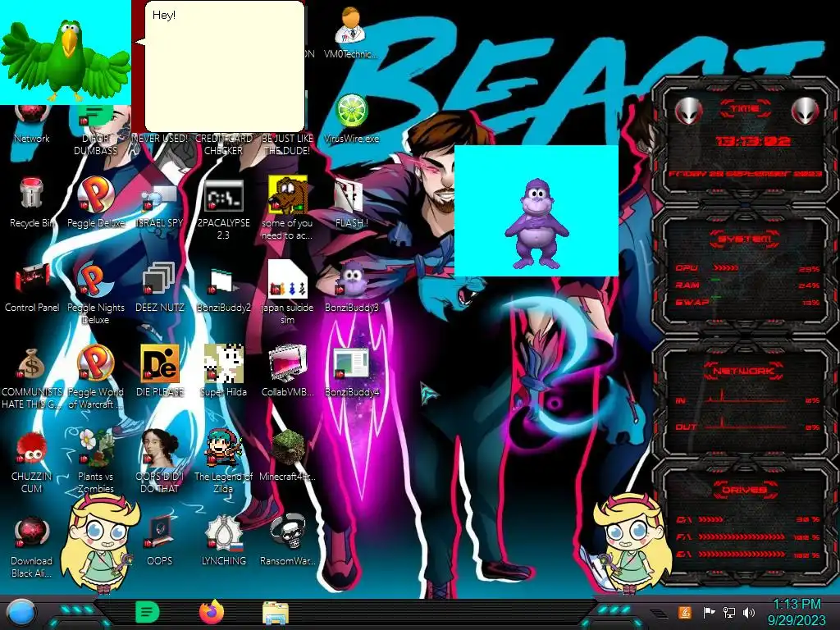Click the NETWORK header in the gadget
The image size is (840, 630).
tap(744, 371)
